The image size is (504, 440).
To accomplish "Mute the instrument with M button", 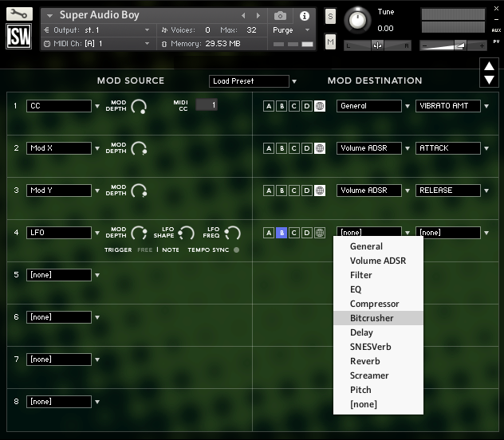I will tap(330, 41).
